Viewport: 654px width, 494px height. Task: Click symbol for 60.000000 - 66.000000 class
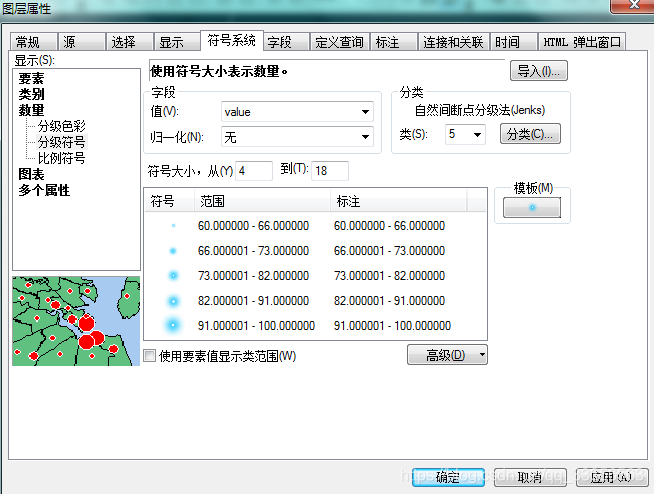173,226
